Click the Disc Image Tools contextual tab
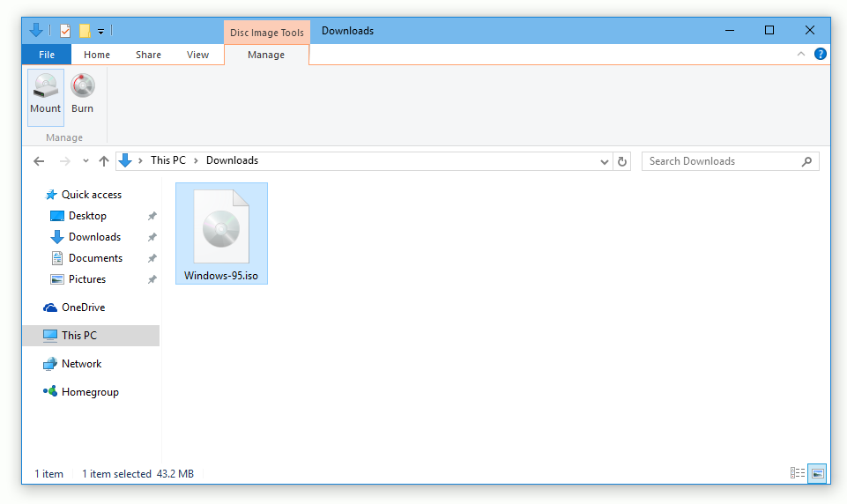This screenshot has height=504, width=847. click(x=267, y=33)
